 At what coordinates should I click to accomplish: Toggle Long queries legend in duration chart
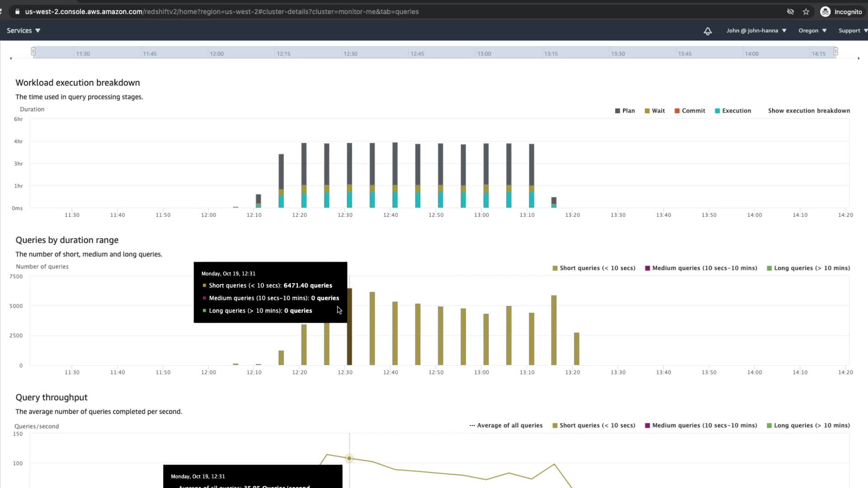(808, 268)
